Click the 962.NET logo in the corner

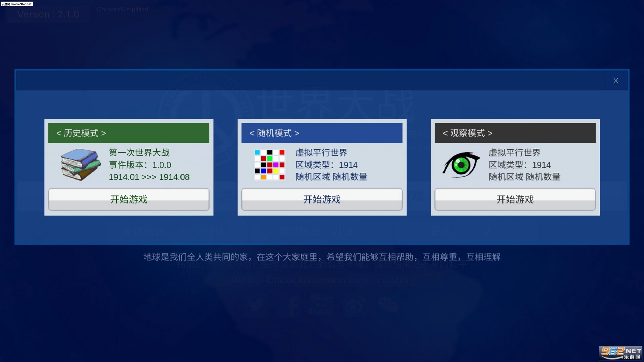click(x=620, y=353)
